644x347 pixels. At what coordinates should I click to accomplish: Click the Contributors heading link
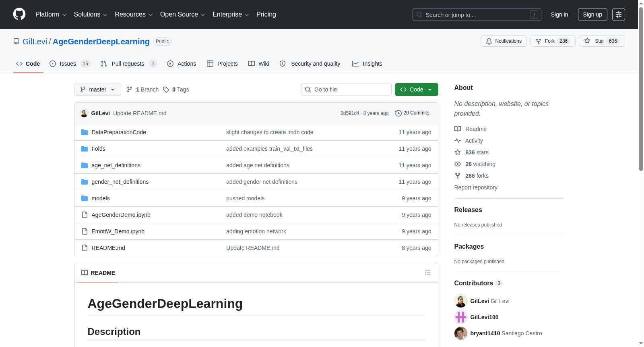pyautogui.click(x=479, y=283)
